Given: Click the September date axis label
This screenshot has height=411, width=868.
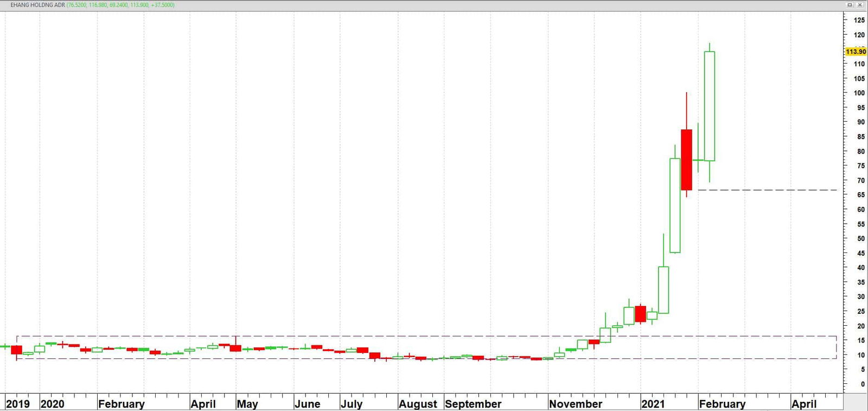Looking at the screenshot, I should 473,404.
